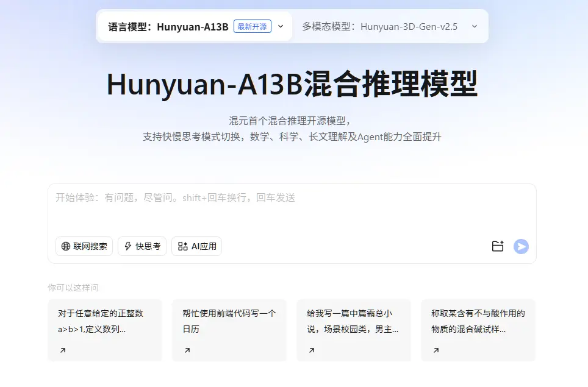Click the lightning icon in 快思考
Viewport: 588px width, 387px height.
(x=128, y=246)
